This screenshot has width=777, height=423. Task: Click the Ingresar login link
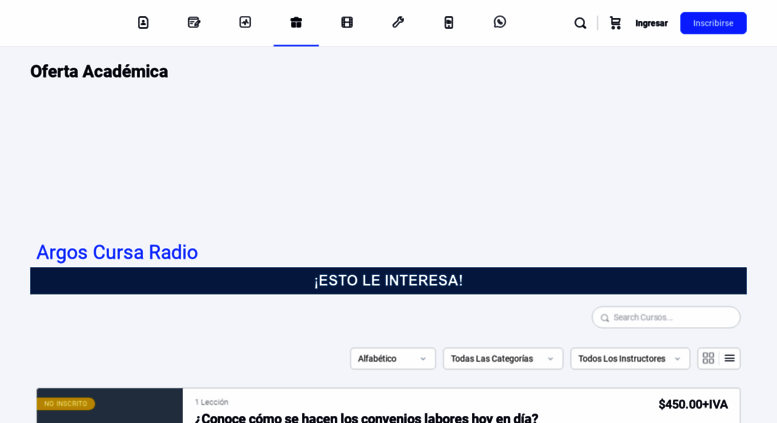(651, 23)
